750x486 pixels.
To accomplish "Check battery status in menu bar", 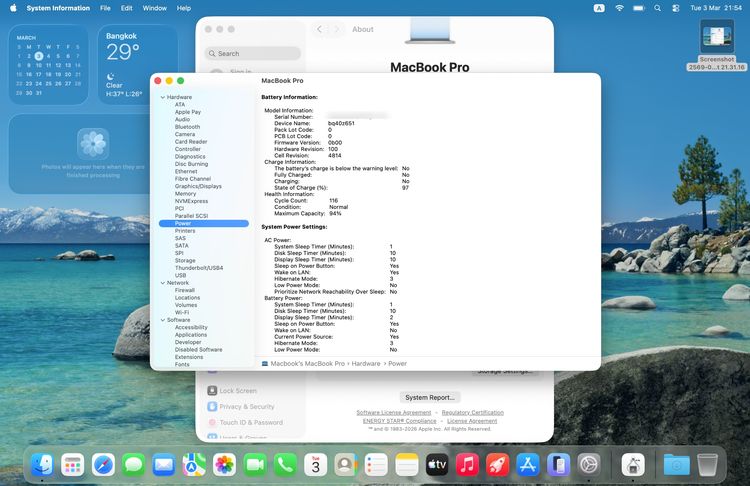I will (x=639, y=8).
